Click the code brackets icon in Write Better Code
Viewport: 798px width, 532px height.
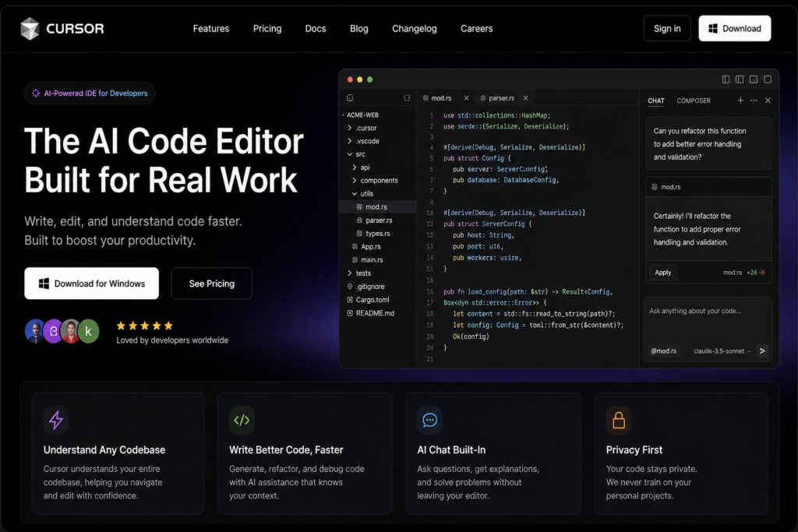[x=242, y=420]
